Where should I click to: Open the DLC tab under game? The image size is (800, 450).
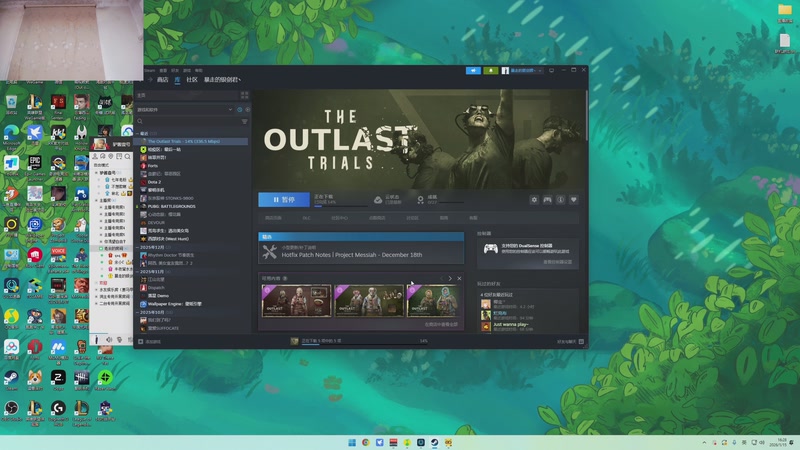point(306,218)
